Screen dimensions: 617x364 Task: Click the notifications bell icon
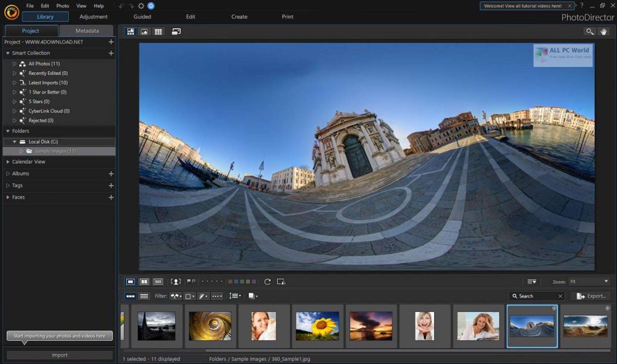[151, 6]
